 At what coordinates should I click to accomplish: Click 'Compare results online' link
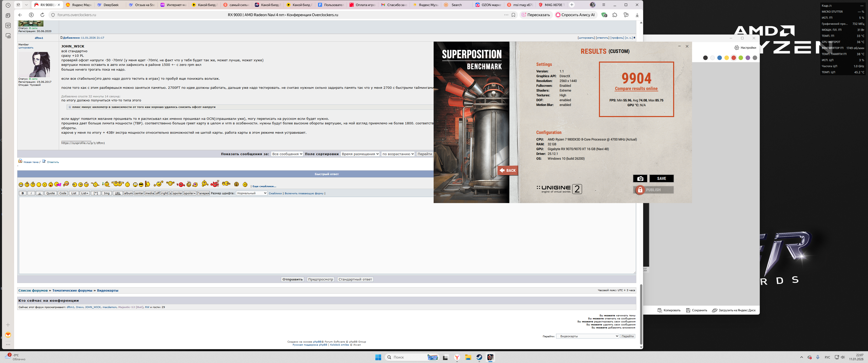click(x=636, y=89)
